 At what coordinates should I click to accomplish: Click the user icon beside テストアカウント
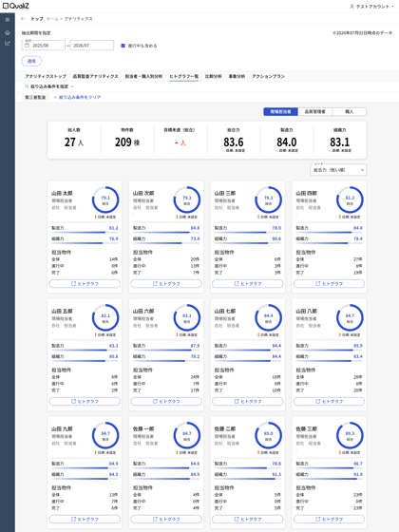click(x=351, y=7)
